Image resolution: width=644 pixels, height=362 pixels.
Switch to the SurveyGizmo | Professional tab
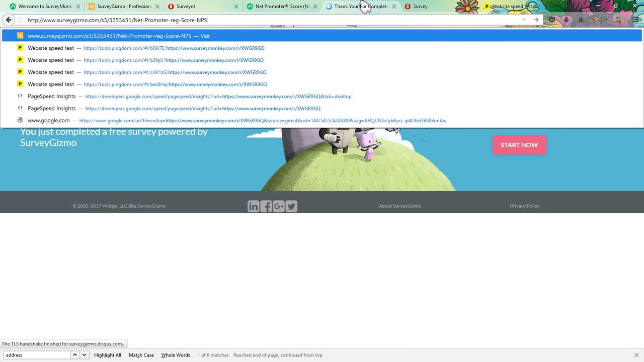(x=123, y=7)
